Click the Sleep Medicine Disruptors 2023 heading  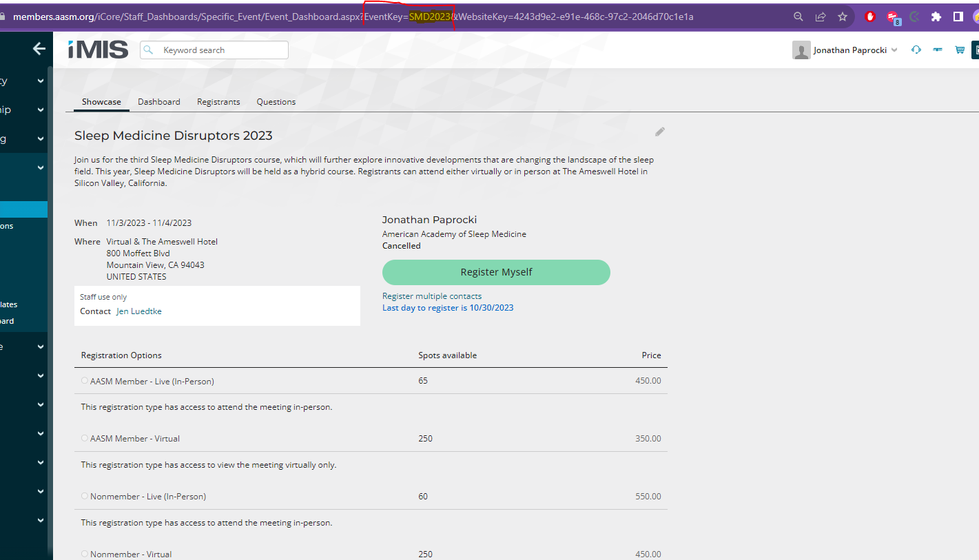174,136
